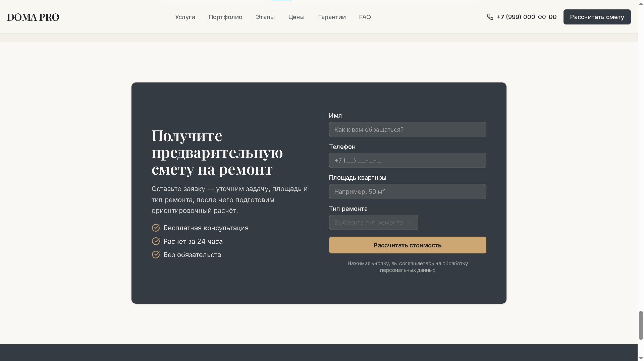Call the +7 (999) 000-00-00 number link
The image size is (644, 361).
pos(527,17)
